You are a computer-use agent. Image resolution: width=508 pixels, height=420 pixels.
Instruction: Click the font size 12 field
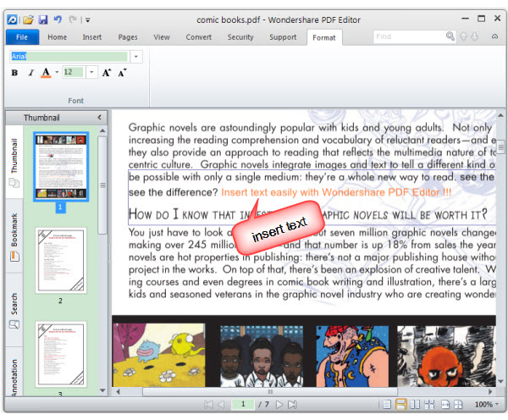tap(74, 72)
